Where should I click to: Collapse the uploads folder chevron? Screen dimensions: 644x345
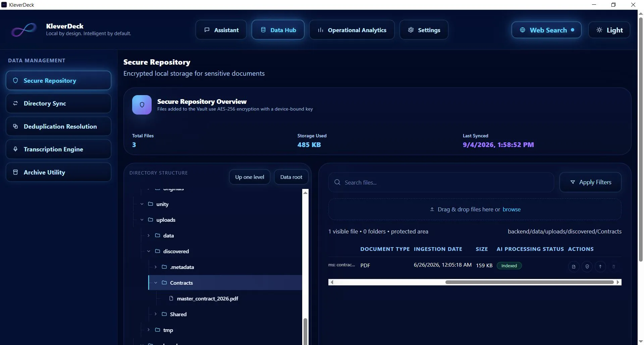tap(142, 220)
